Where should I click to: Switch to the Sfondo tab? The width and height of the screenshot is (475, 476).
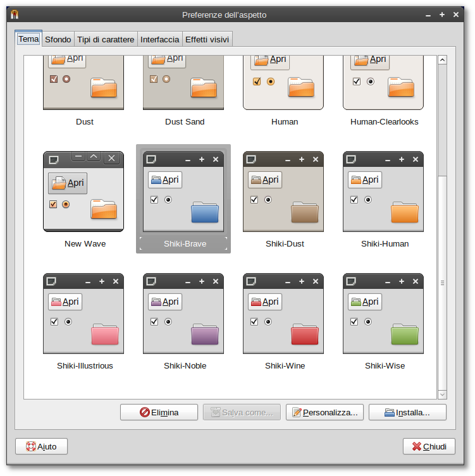pos(58,39)
